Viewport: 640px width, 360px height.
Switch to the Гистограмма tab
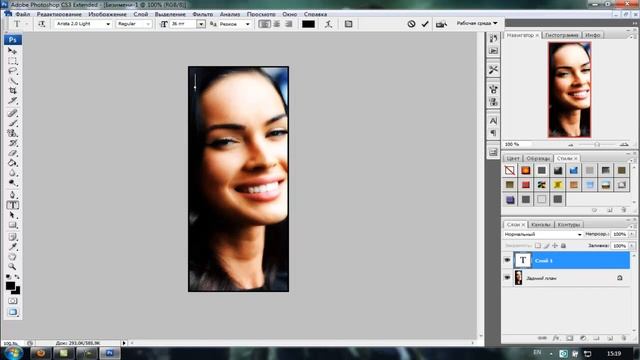[x=561, y=35]
